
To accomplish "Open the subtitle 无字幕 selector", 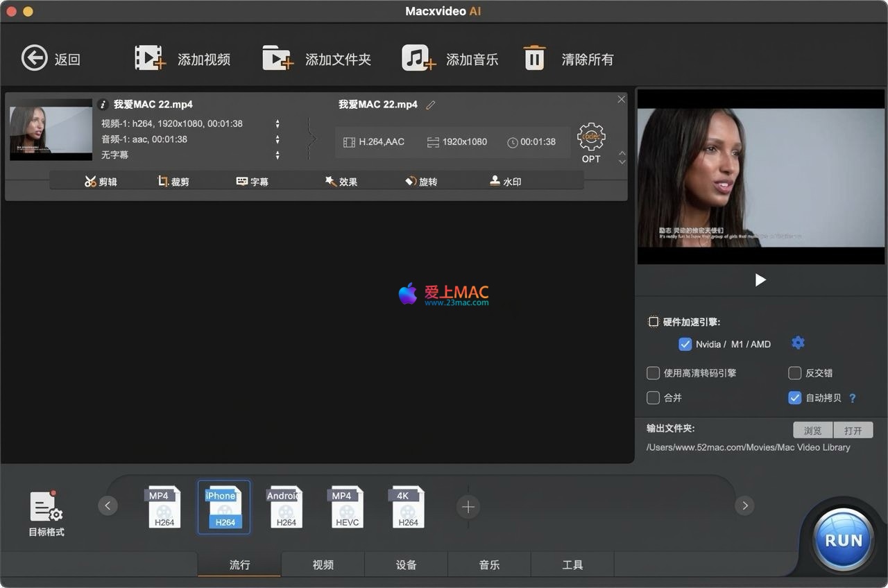I will [x=277, y=155].
